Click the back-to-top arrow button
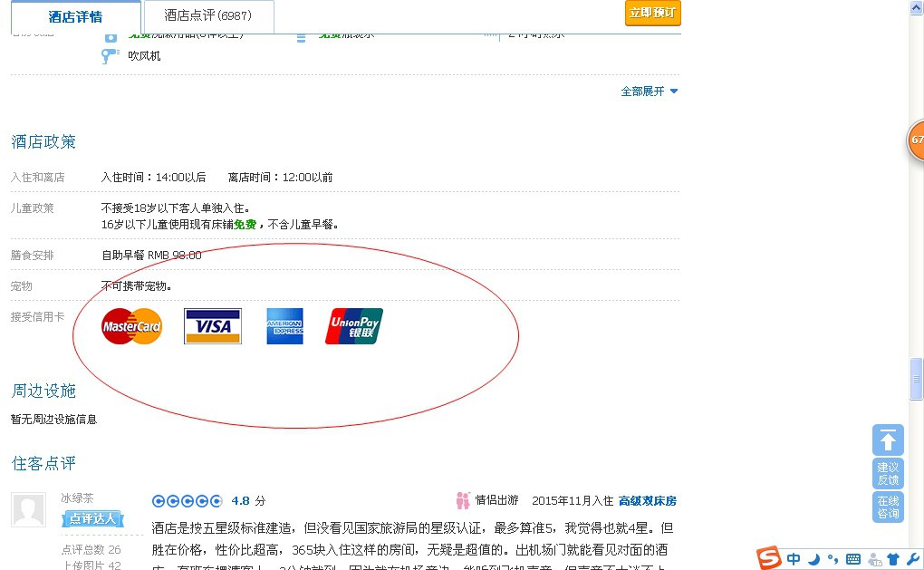Image resolution: width=924 pixels, height=570 pixels. (x=888, y=440)
